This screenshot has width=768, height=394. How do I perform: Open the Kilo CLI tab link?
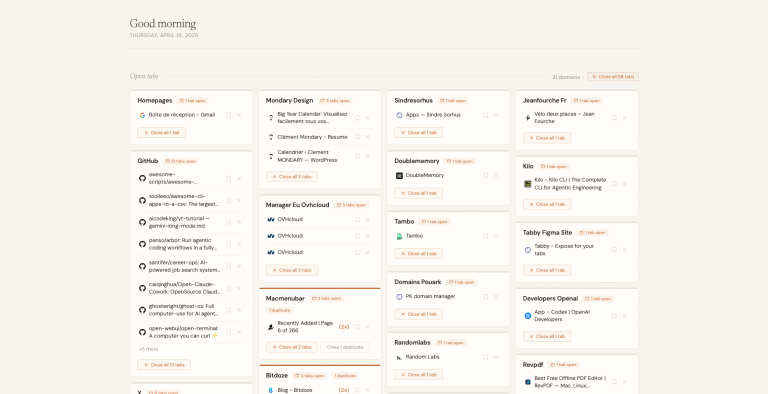point(570,184)
